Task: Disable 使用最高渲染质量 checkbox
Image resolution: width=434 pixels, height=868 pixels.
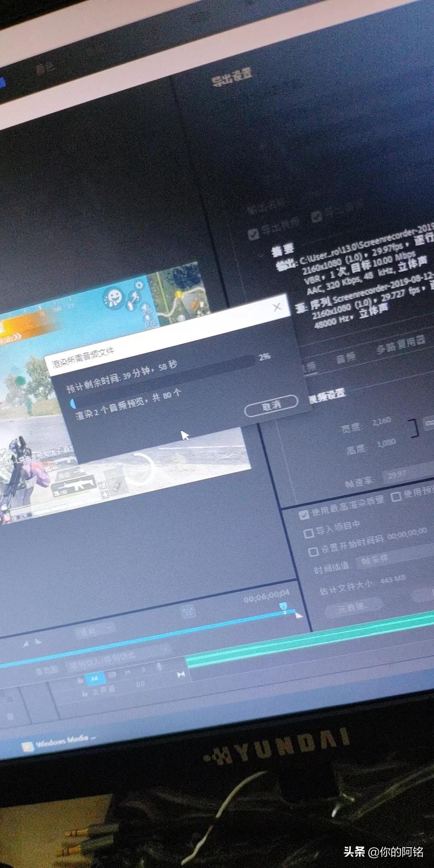Action: point(304,514)
